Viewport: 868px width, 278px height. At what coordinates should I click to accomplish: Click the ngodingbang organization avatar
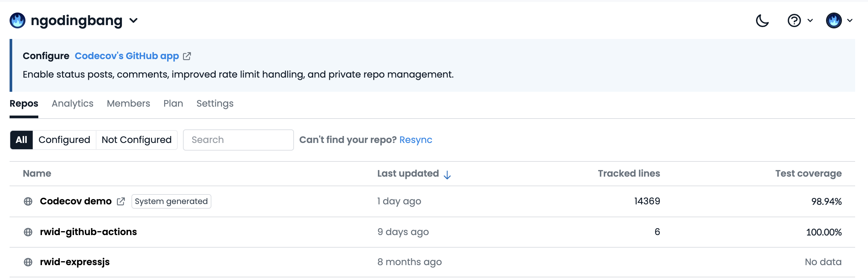coord(18,20)
